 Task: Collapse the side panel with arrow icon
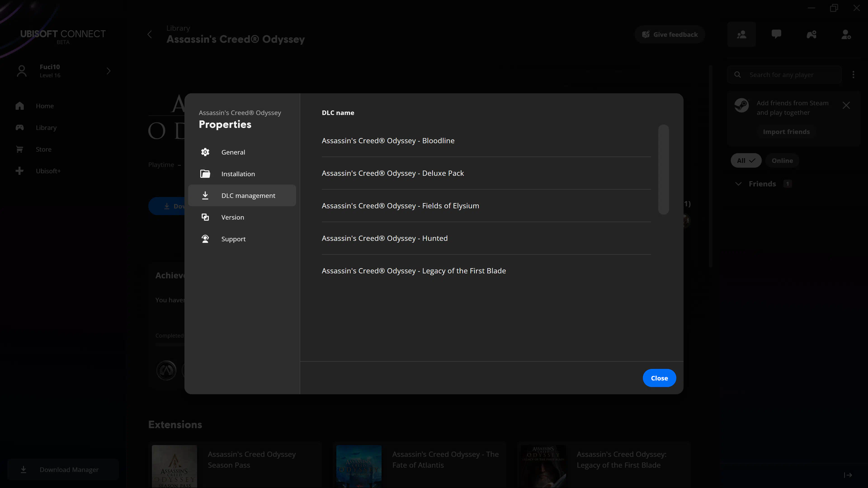click(848, 475)
